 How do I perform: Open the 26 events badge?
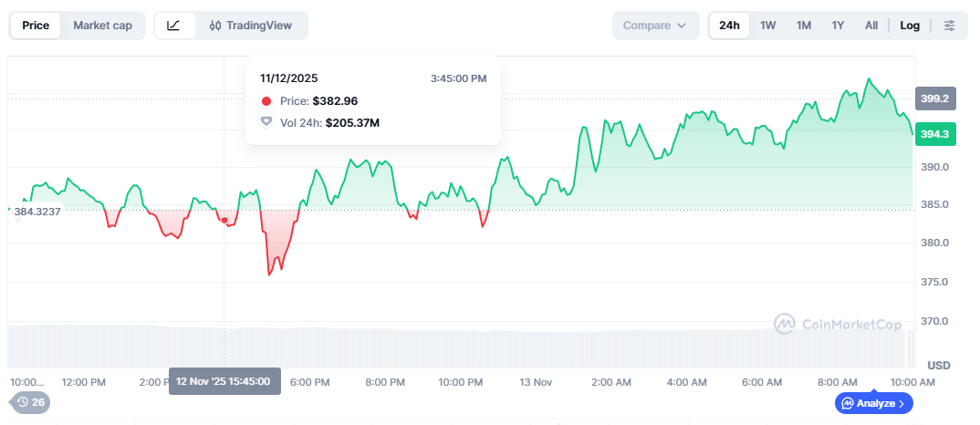(x=30, y=402)
